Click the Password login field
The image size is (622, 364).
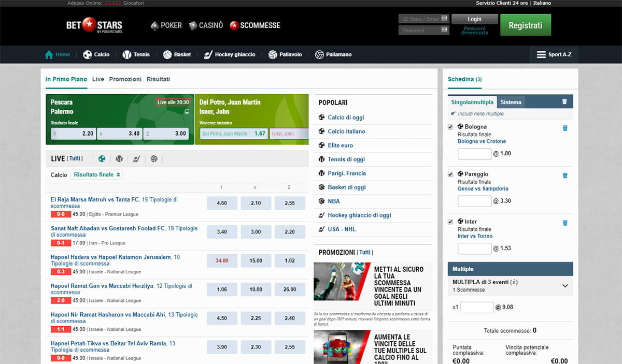tap(423, 31)
